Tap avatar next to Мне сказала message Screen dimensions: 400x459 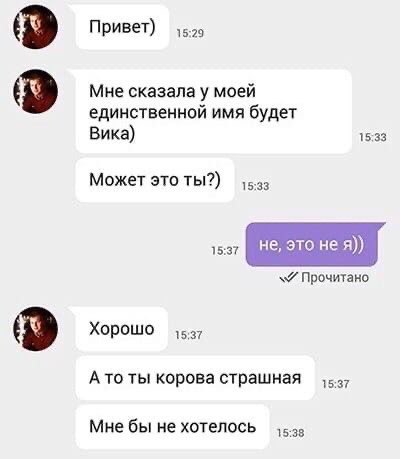click(36, 91)
